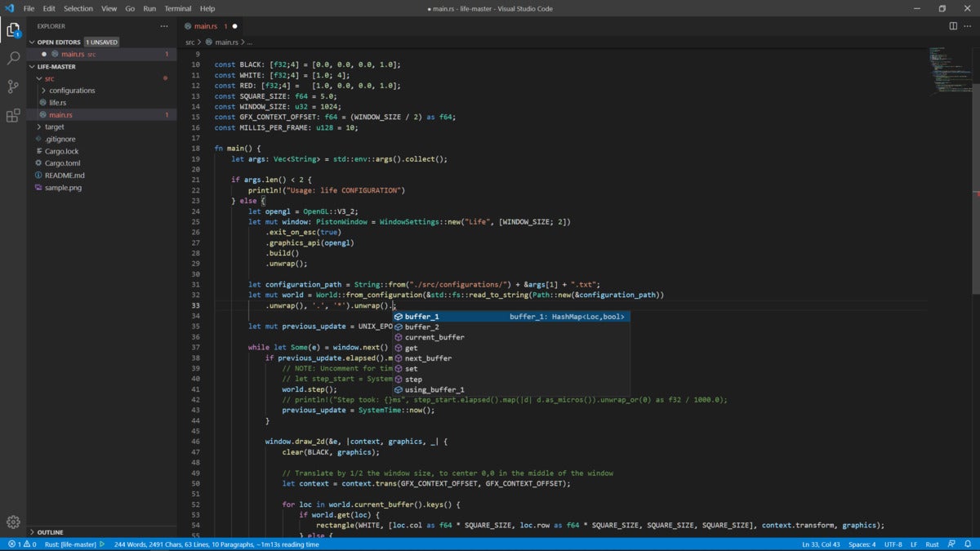This screenshot has height=551, width=980.
Task: Open the Explorer view in activity bar
Action: (x=13, y=31)
